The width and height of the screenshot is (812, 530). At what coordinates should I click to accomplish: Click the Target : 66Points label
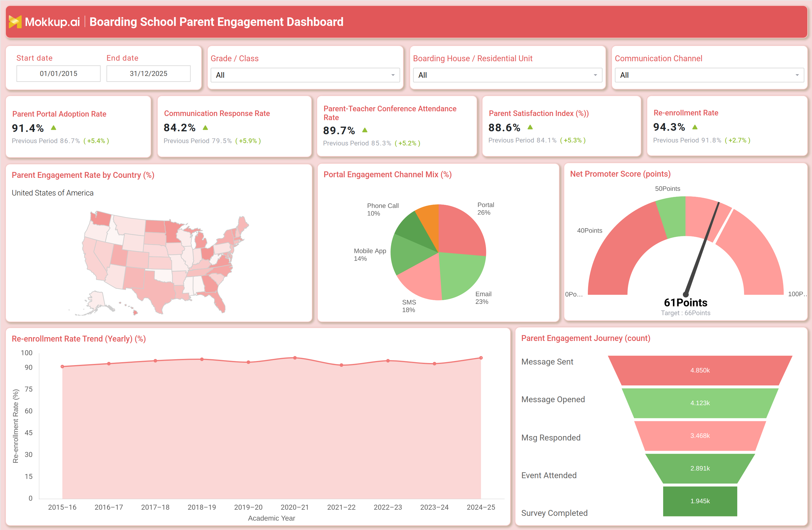685,313
